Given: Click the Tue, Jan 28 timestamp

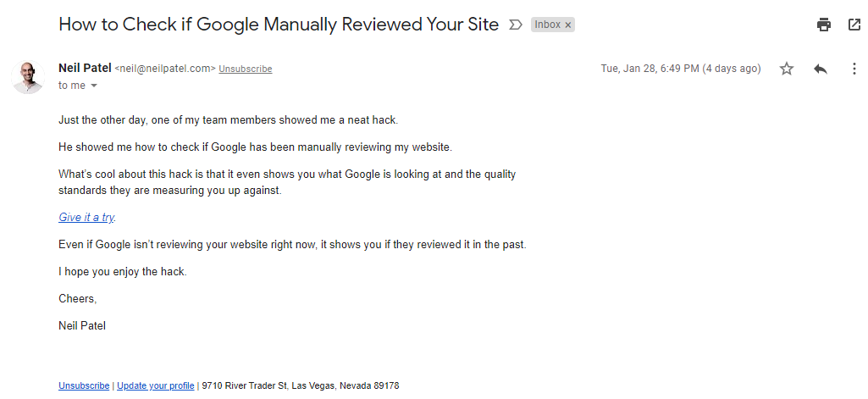Looking at the screenshot, I should (681, 69).
